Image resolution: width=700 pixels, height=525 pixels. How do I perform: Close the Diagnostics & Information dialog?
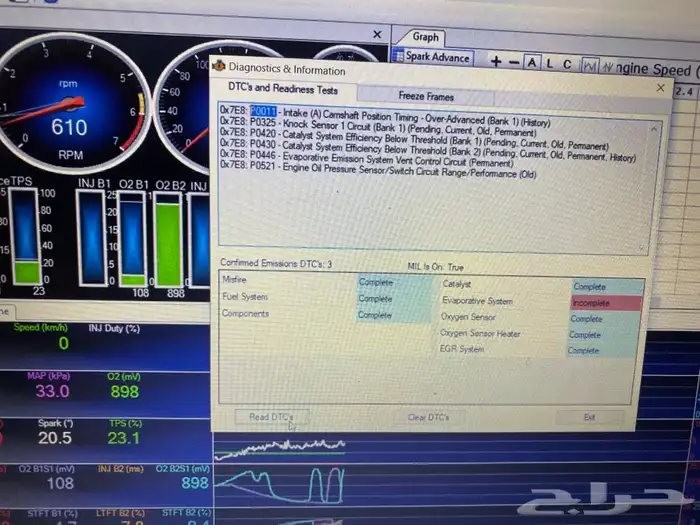click(x=660, y=88)
